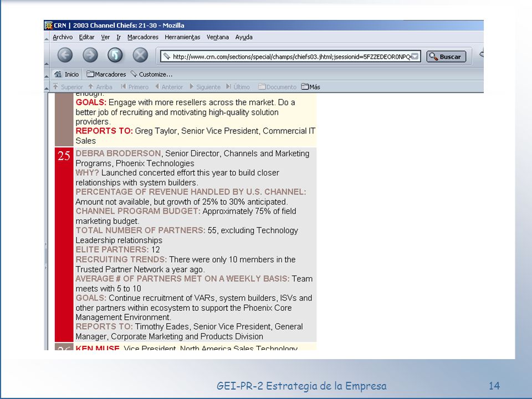Screen dimensions: 532x399
Task: Open the Ventana menu
Action: [218, 37]
